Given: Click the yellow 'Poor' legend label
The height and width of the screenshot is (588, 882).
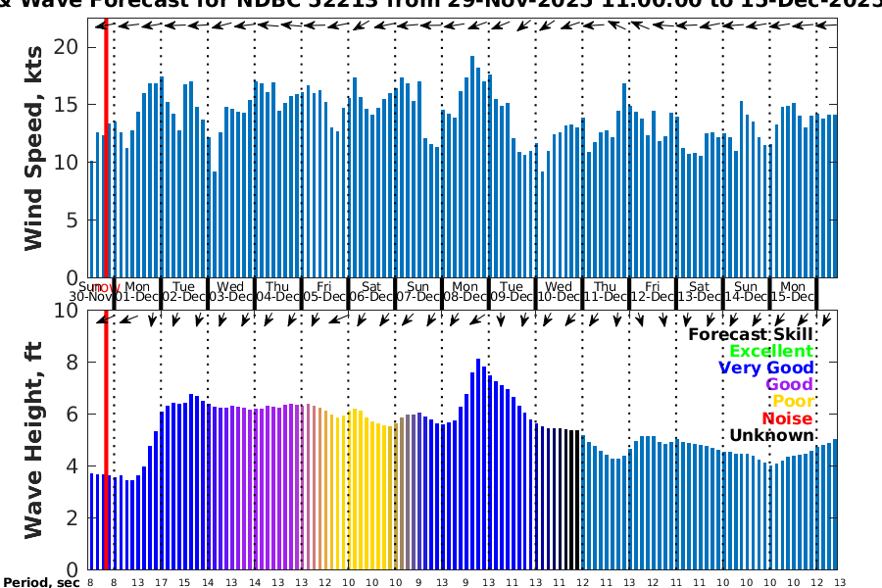Looking at the screenshot, I should (x=793, y=402).
